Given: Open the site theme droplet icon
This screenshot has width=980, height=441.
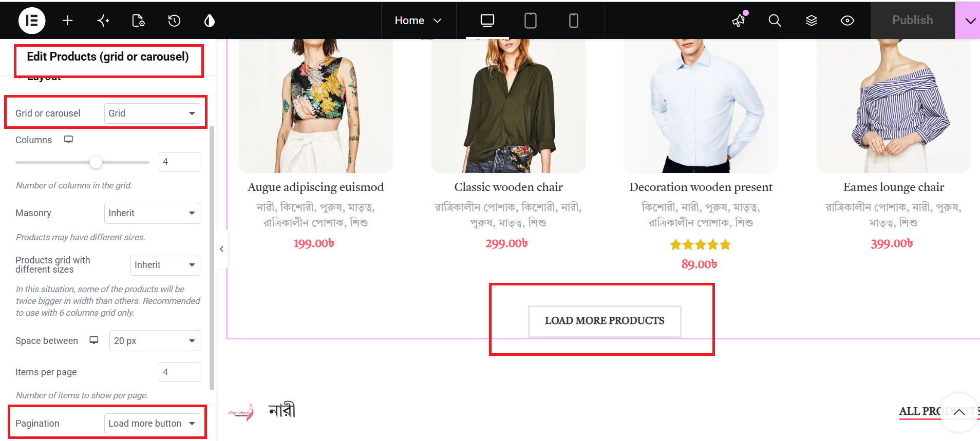Looking at the screenshot, I should (210, 21).
